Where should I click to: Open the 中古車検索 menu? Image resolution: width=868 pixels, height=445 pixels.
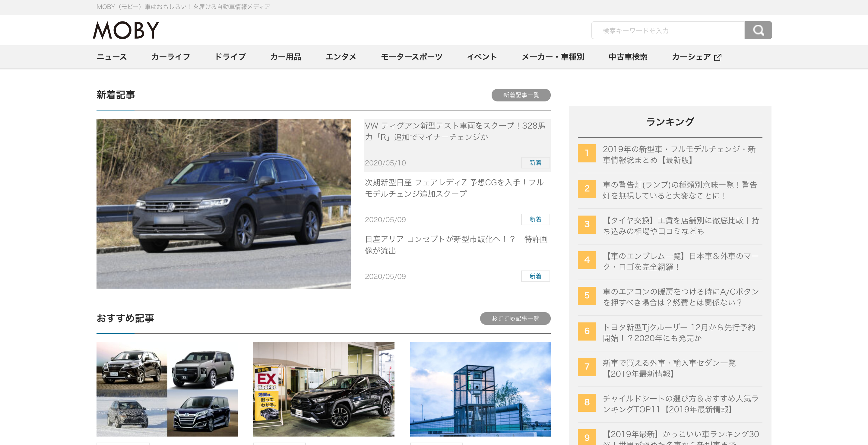click(628, 57)
